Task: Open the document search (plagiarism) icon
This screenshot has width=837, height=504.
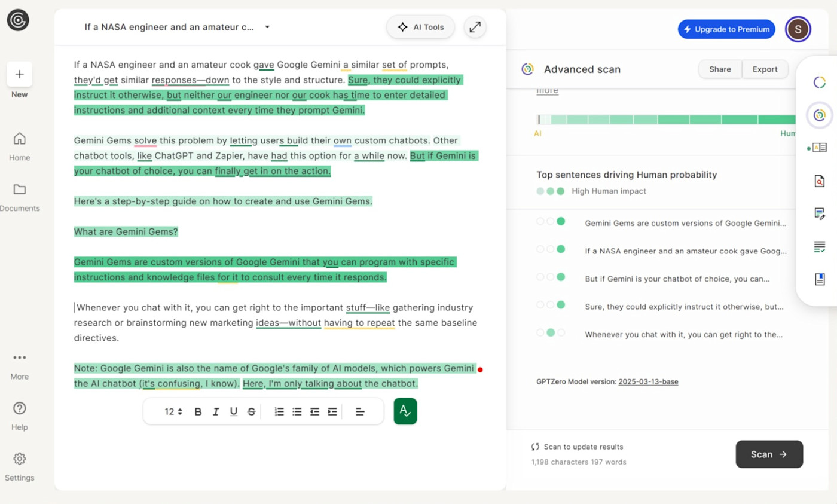Action: tap(820, 181)
